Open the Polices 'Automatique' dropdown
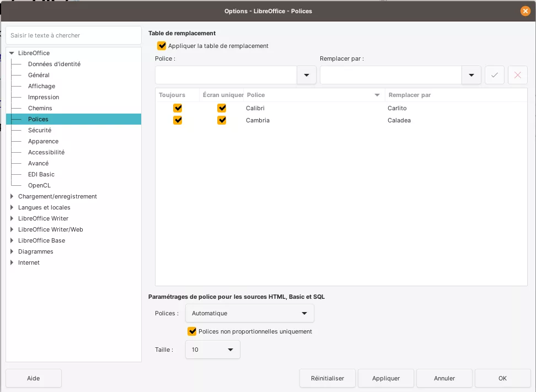This screenshot has height=392, width=536. [249, 313]
